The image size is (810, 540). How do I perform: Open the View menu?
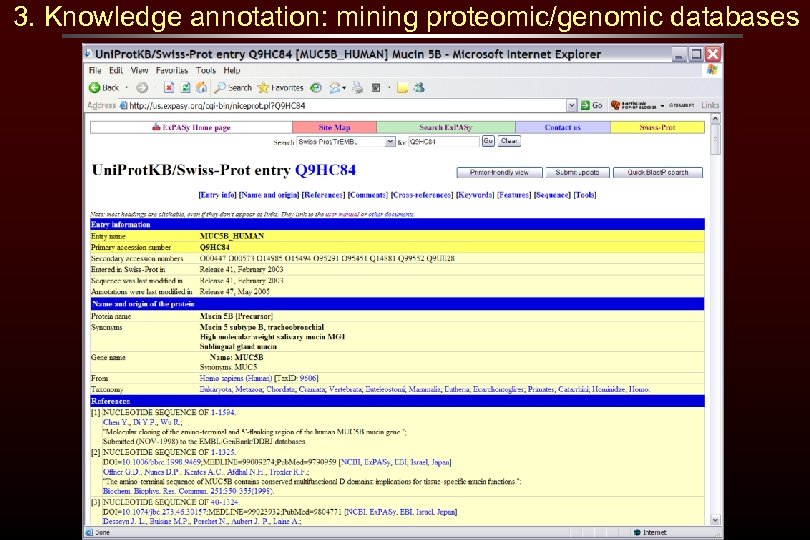139,70
